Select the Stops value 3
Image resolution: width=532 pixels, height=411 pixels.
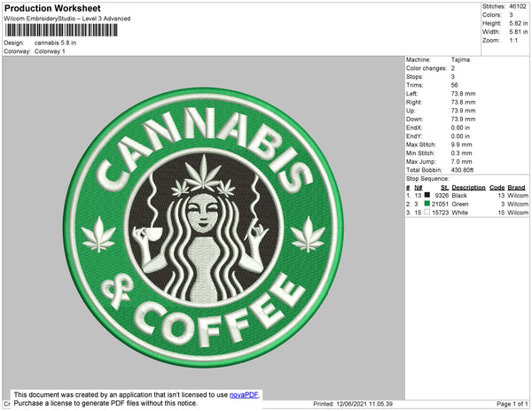point(453,76)
